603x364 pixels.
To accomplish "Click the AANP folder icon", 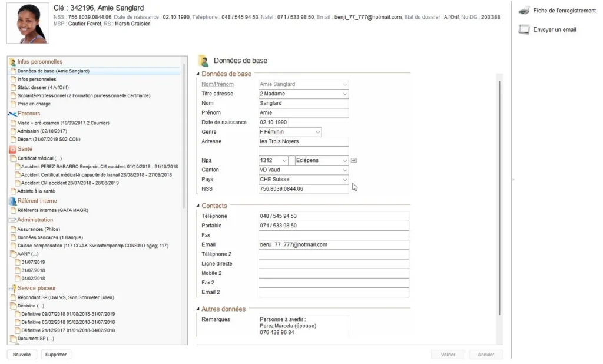I will (13, 254).
